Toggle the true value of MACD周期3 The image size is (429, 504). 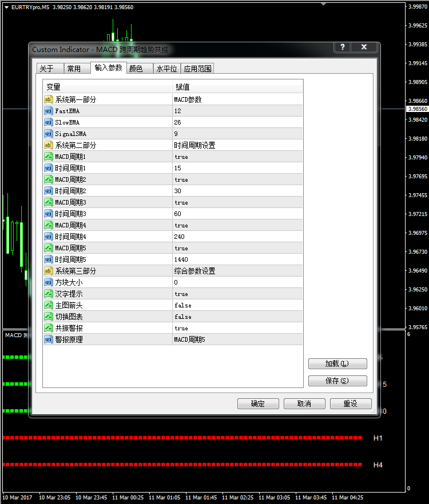[x=237, y=202]
